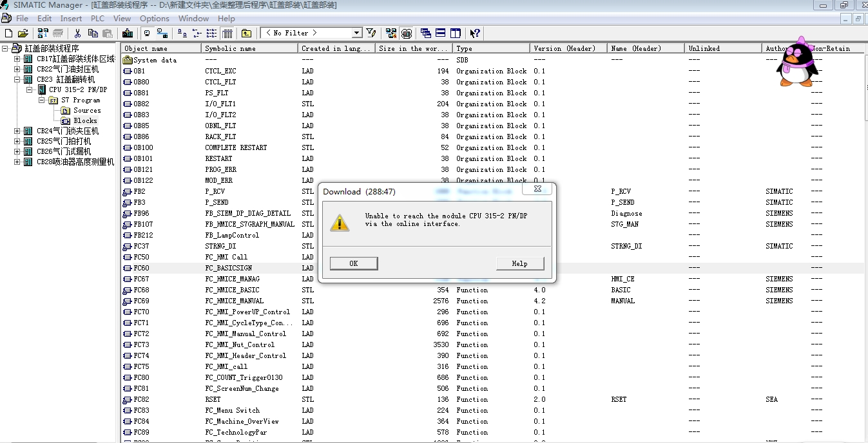Click Help in the Download dialog
The image size is (868, 443).
[519, 263]
